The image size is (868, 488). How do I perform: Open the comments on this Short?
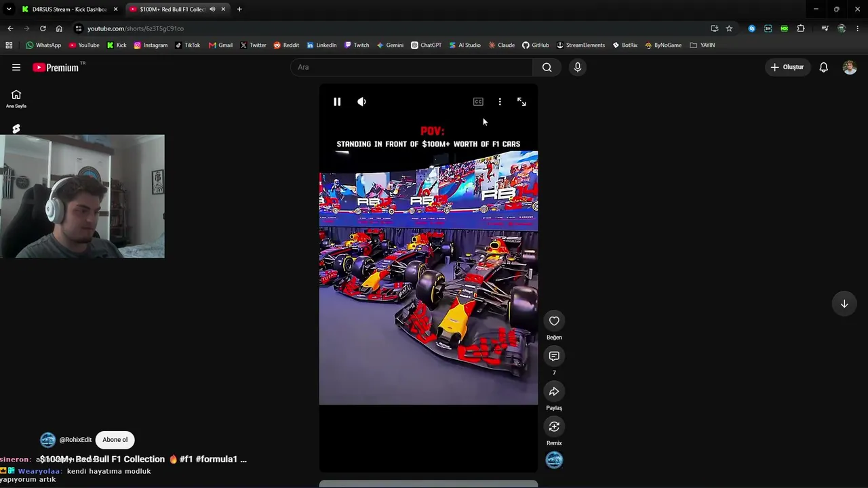point(554,357)
